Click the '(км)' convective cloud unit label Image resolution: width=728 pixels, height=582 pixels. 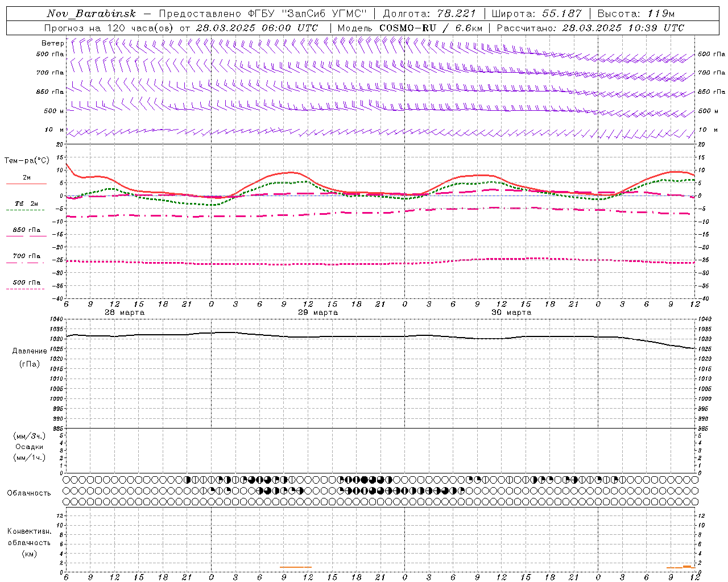[30, 554]
